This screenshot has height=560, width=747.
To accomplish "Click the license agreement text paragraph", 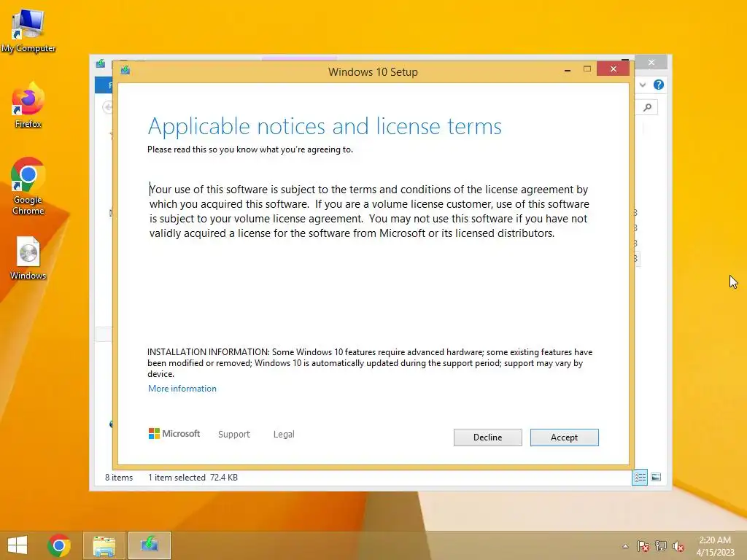I will click(x=369, y=211).
